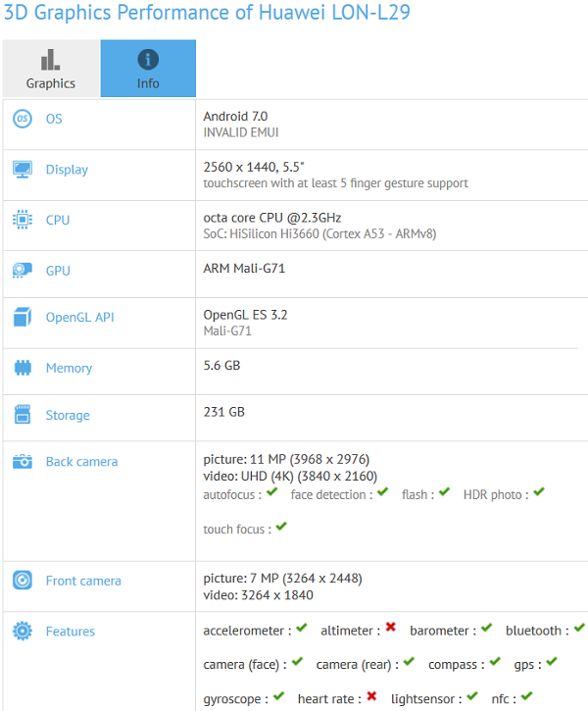The height and width of the screenshot is (711, 588).
Task: Click the Display monitor icon
Action: (x=23, y=170)
